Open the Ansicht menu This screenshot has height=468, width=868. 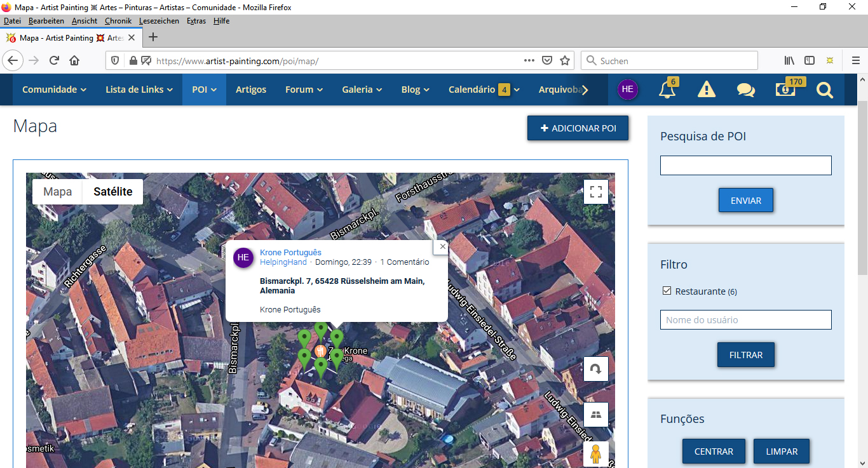(85, 21)
